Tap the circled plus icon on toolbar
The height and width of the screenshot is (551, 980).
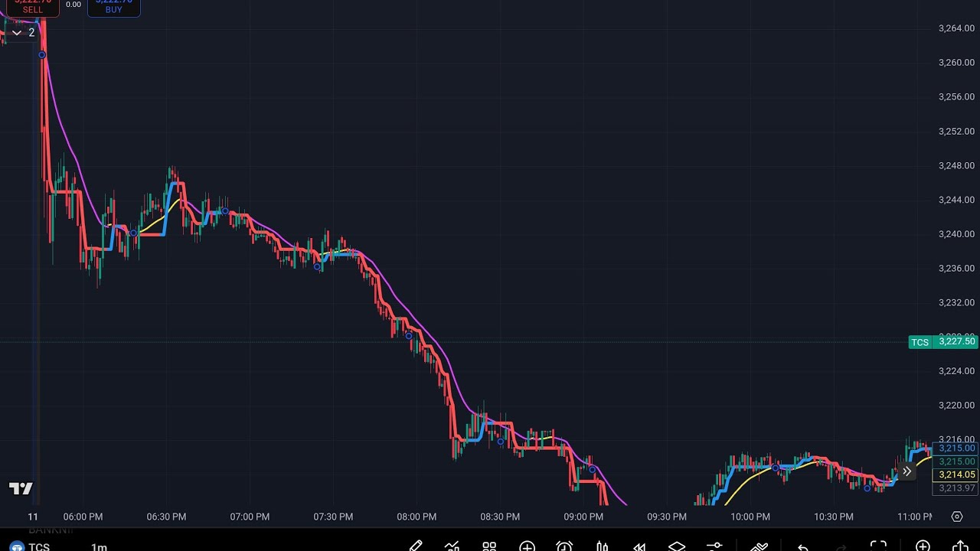[923, 546]
